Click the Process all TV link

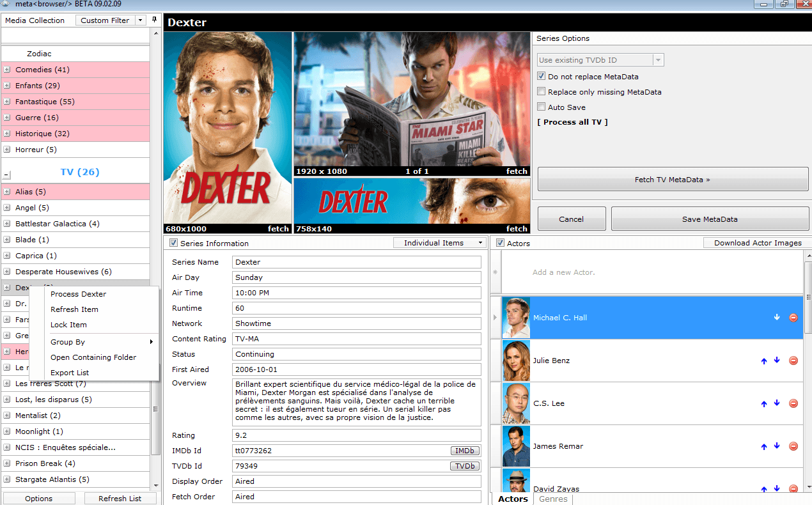point(572,122)
